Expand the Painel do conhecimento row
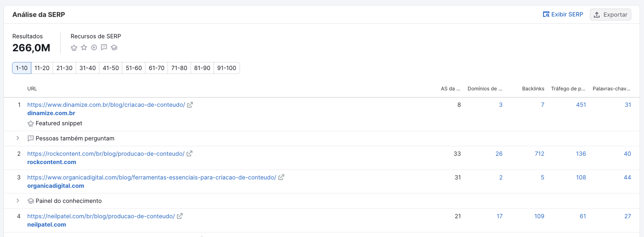This screenshot has height=237, width=644. 18,201
